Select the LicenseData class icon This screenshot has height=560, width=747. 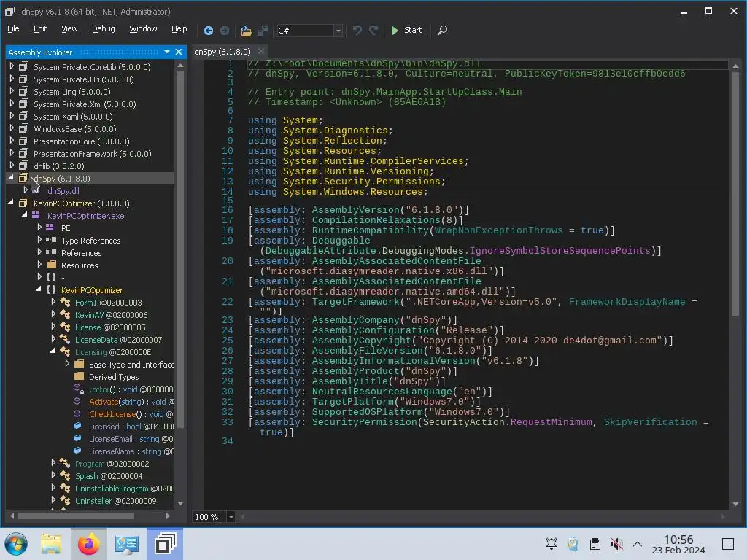(65, 339)
